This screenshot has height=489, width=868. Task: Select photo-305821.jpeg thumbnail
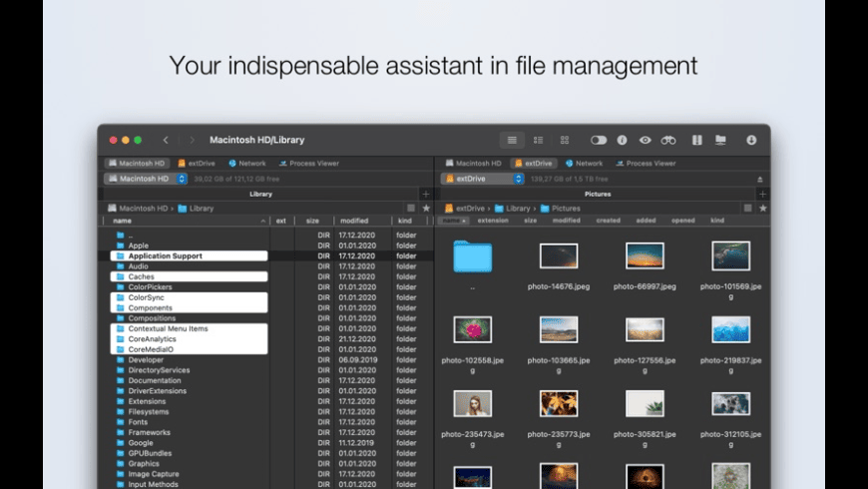tap(645, 404)
